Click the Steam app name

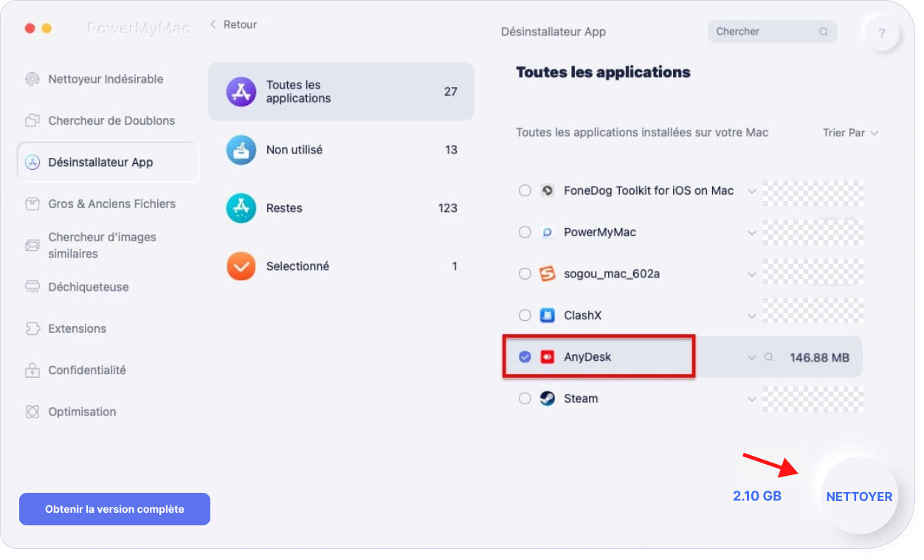tap(581, 398)
